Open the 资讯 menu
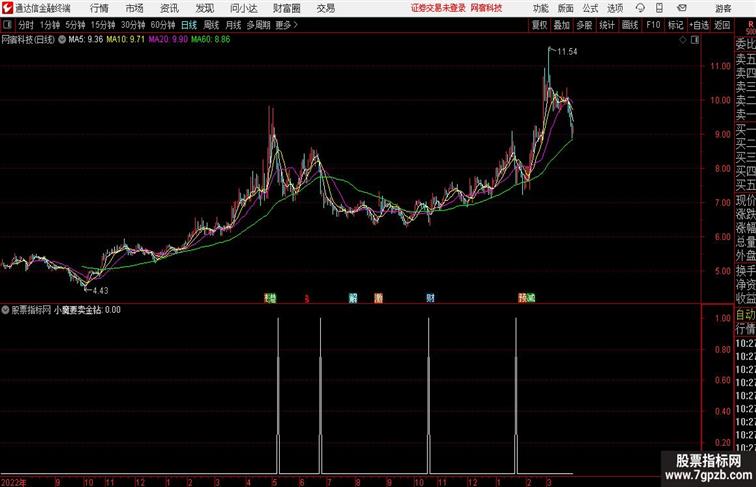This screenshot has height=487, width=756. [x=169, y=8]
